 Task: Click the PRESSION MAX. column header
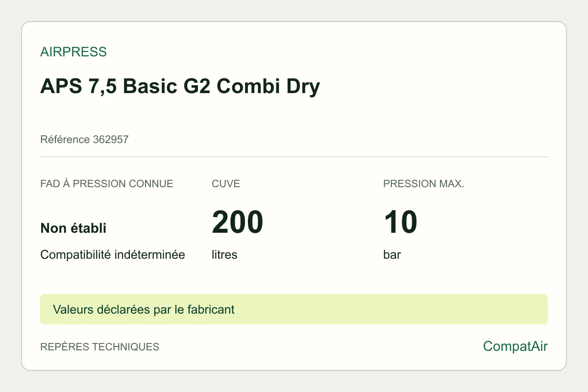click(424, 184)
